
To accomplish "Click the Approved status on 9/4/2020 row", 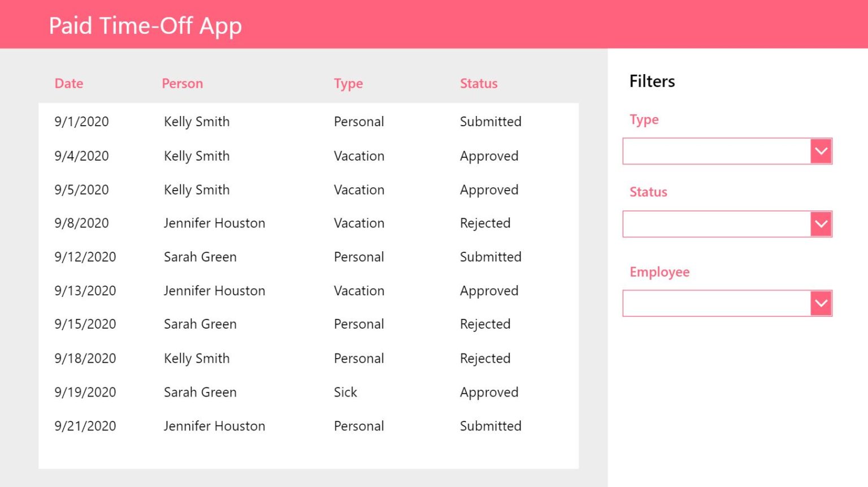I will coord(489,156).
